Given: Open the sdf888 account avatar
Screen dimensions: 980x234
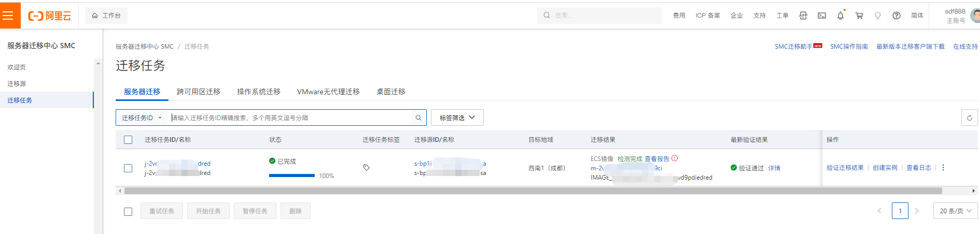Looking at the screenshot, I should 975,16.
